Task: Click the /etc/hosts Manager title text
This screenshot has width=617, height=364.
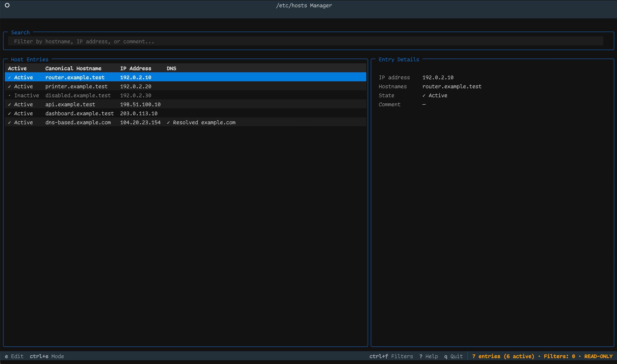Action: pos(304,5)
